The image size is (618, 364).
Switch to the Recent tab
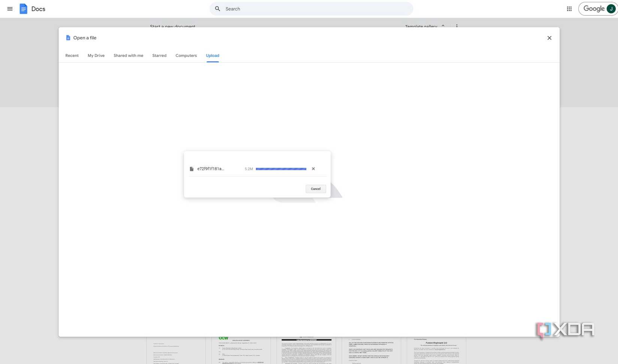pyautogui.click(x=72, y=55)
